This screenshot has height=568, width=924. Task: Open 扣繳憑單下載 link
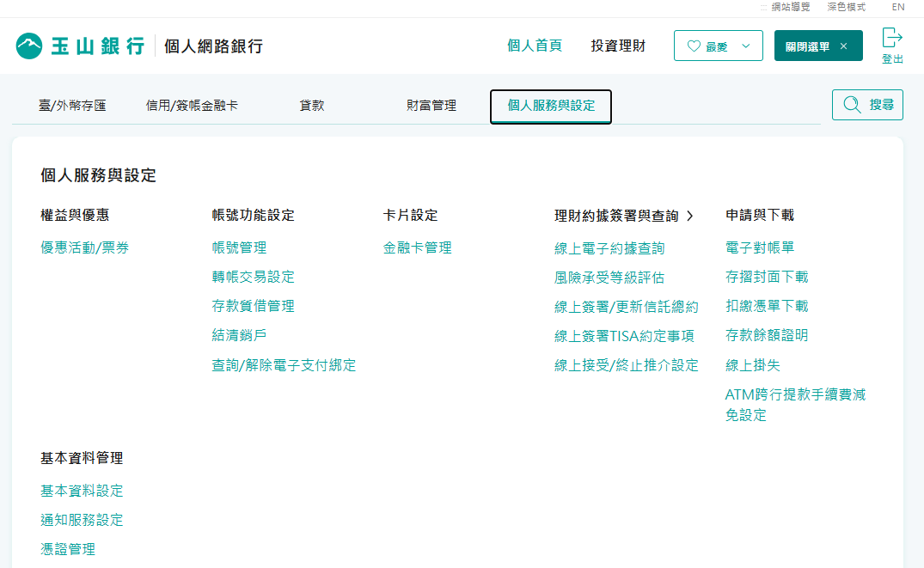pyautogui.click(x=767, y=306)
